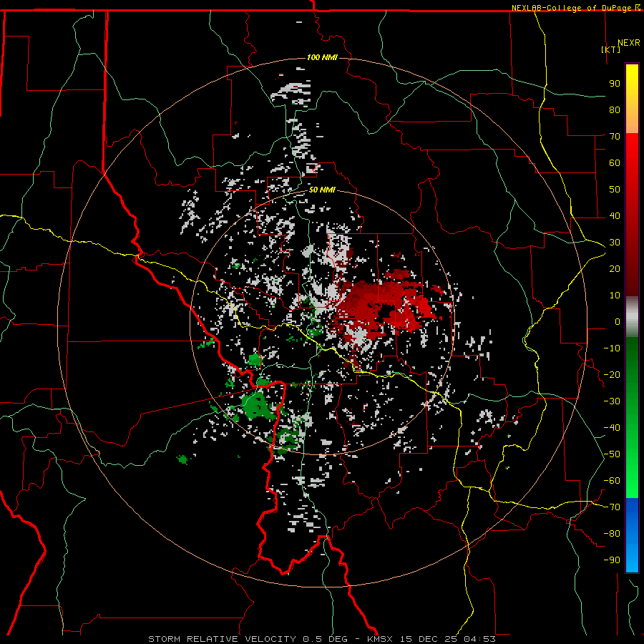The width and height of the screenshot is (644, 644).
Task: Click the 0 value on the velocity scale
Action: coord(618,321)
